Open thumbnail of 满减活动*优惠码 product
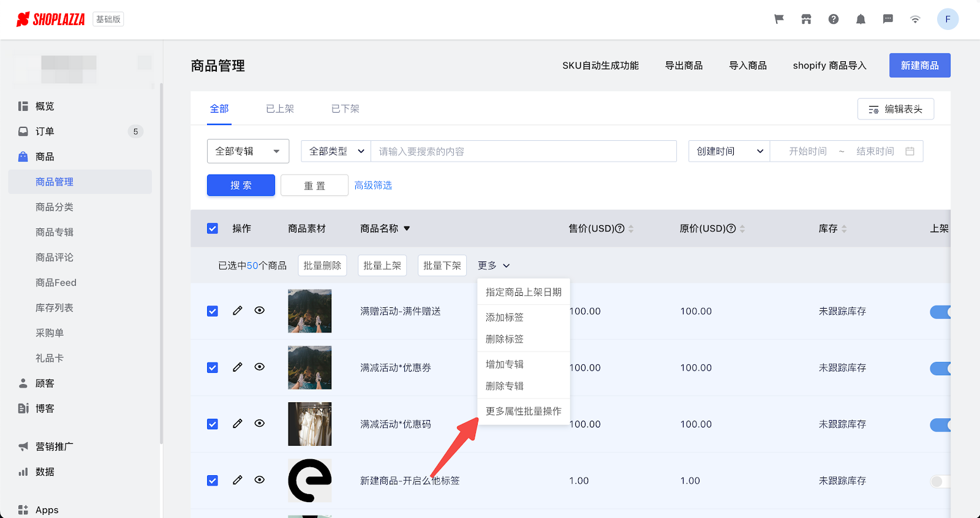 (x=310, y=424)
